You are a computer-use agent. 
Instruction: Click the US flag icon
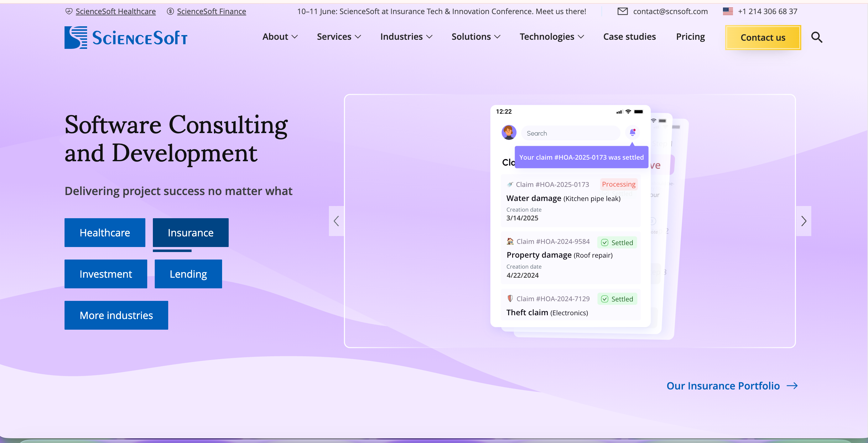727,12
